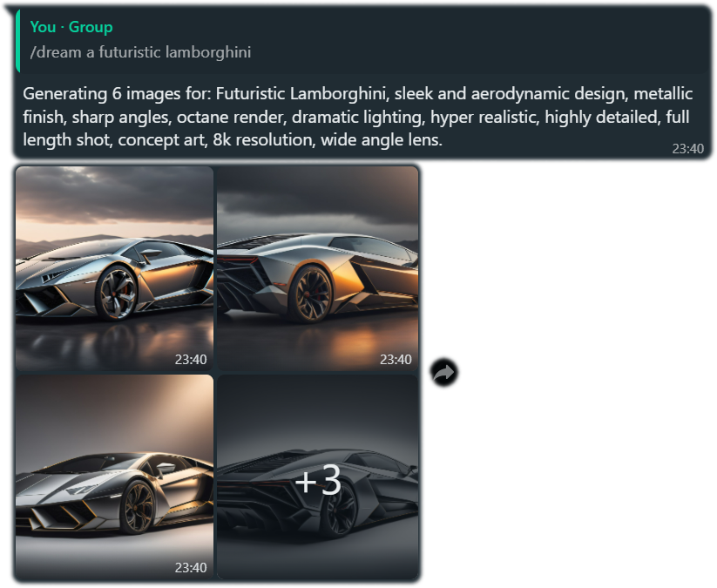Click the '+3' more images overlay text
Image resolution: width=717 pixels, height=588 pixels.
[x=318, y=480]
